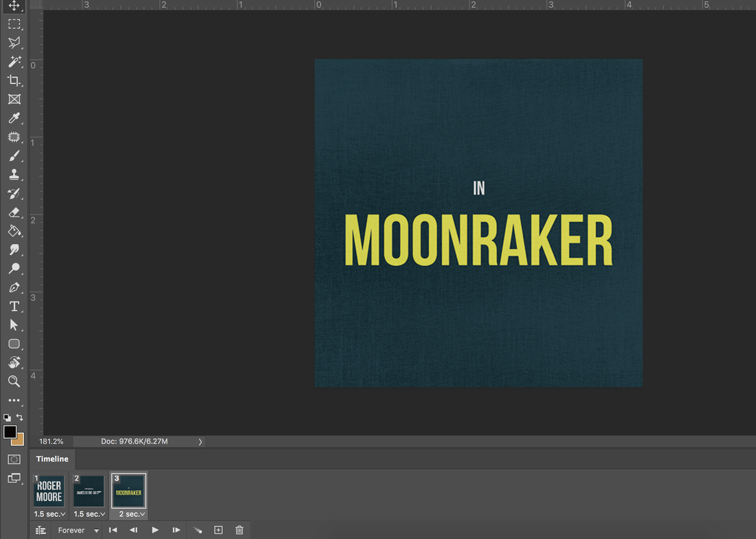Screen dimensions: 756x539
Task: Swap foreground and background colors
Action: [x=19, y=417]
